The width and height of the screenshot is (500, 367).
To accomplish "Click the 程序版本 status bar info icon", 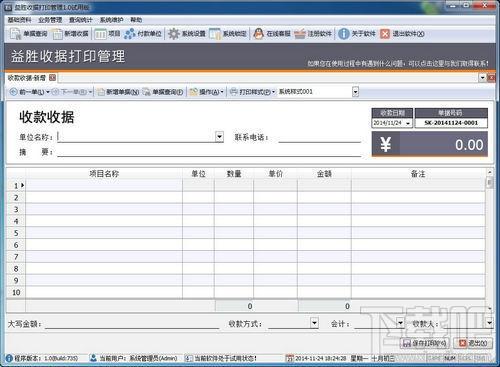I will (9, 358).
